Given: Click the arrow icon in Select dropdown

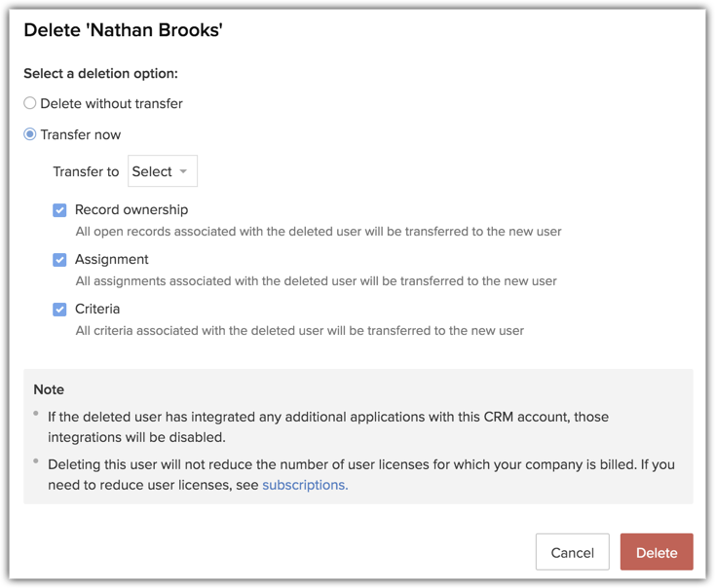Looking at the screenshot, I should [x=183, y=172].
